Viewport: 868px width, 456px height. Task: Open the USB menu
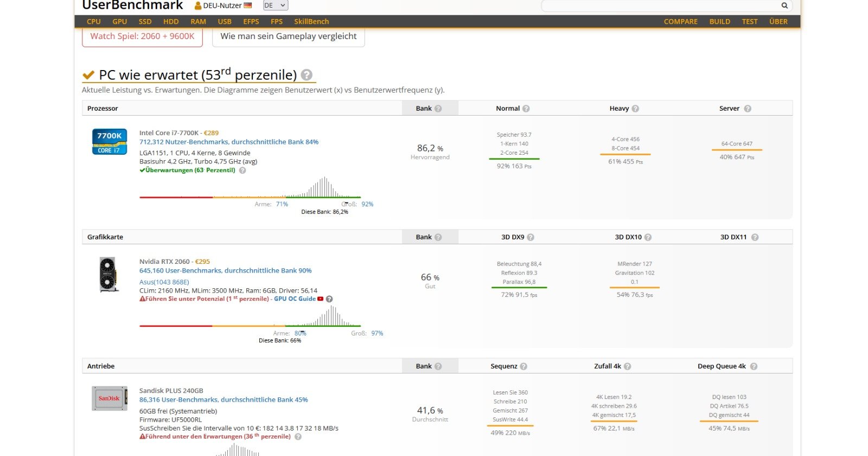225,22
